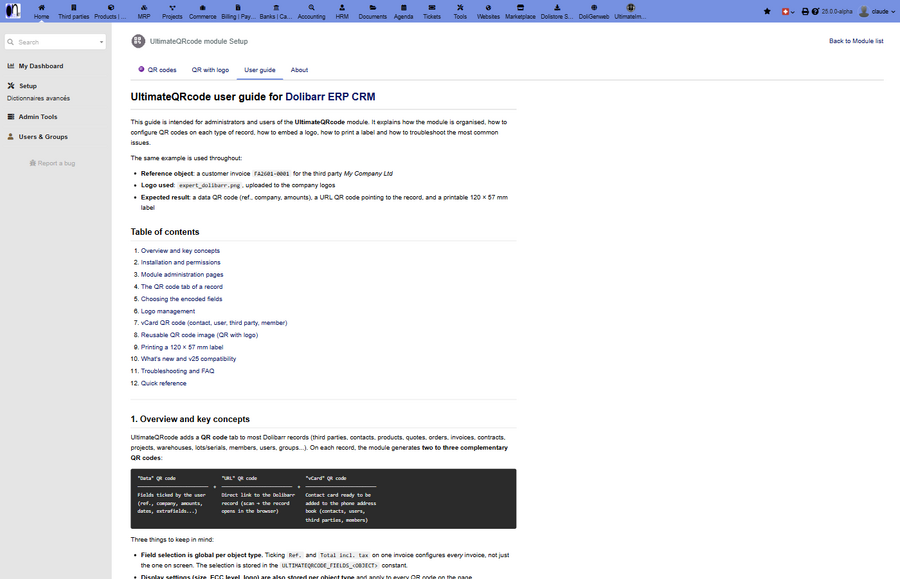
Task: Follow the Dolibarr ERP CRM heading link
Action: pos(330,96)
